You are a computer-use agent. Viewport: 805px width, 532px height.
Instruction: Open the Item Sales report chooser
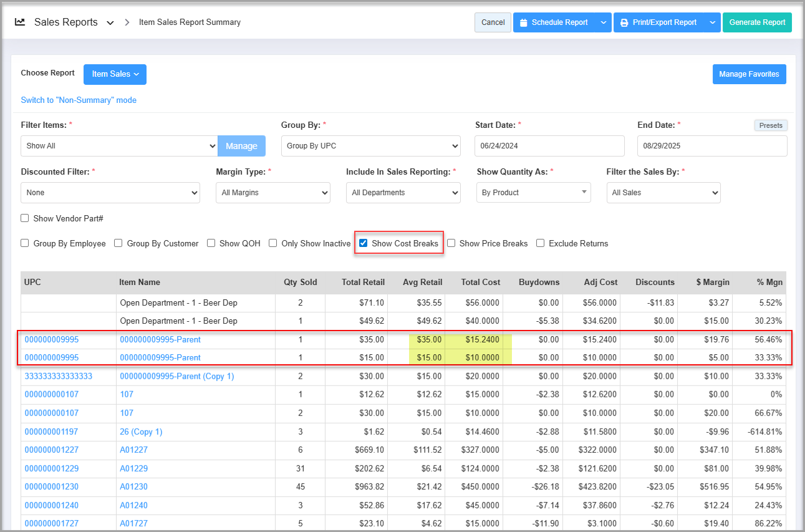tap(115, 74)
